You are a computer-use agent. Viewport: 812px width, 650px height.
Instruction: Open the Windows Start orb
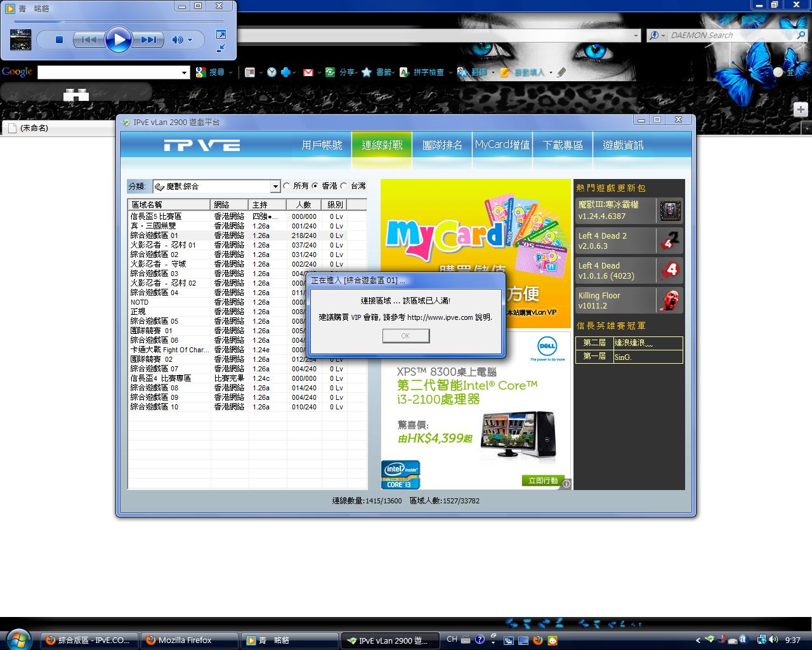[x=17, y=639]
